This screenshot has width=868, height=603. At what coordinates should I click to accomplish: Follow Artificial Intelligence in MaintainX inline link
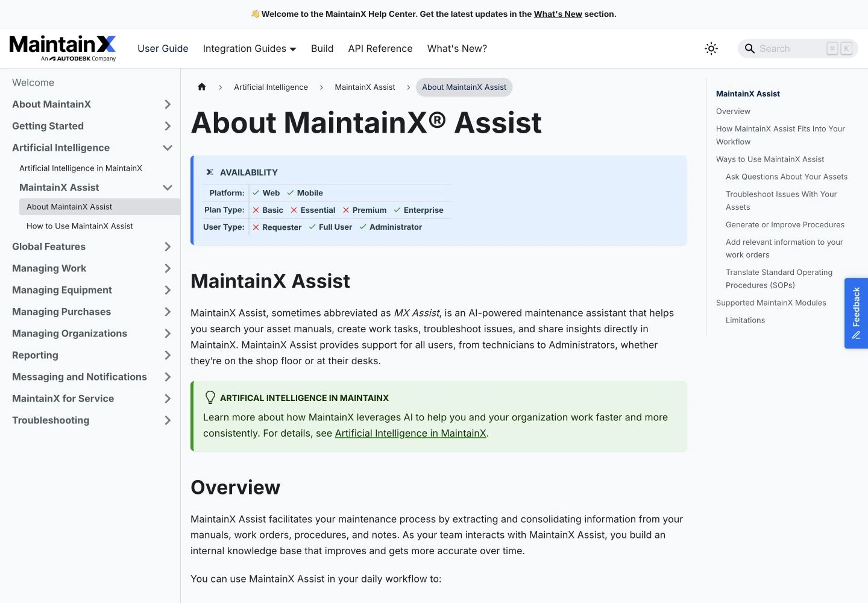[410, 433]
